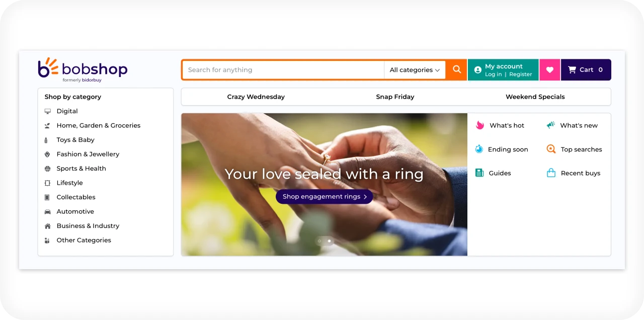This screenshot has height=320, width=644.
Task: Click the Top searches magnifier icon
Action: point(551,149)
